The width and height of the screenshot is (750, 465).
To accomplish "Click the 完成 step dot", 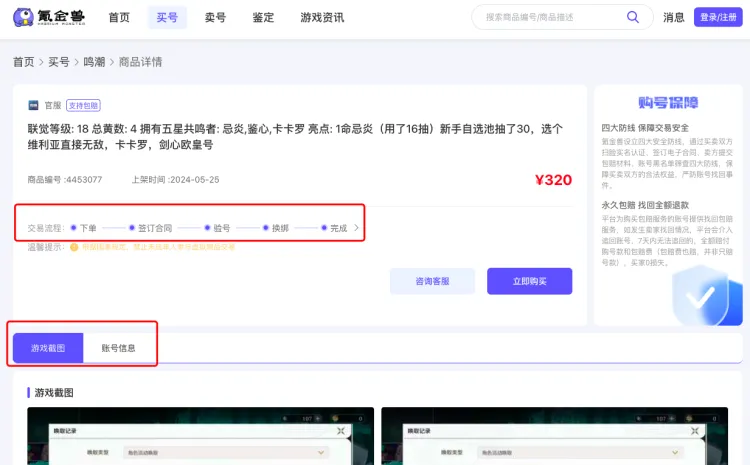I will pos(324,228).
